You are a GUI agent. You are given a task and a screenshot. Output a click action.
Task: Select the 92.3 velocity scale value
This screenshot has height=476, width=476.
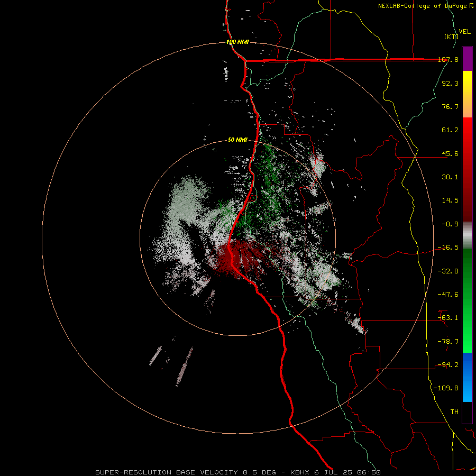450,83
